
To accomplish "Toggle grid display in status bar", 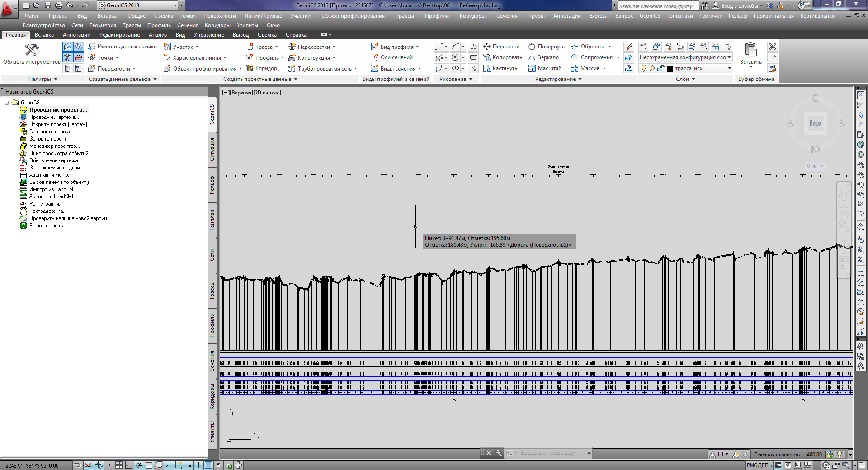I will point(119,465).
